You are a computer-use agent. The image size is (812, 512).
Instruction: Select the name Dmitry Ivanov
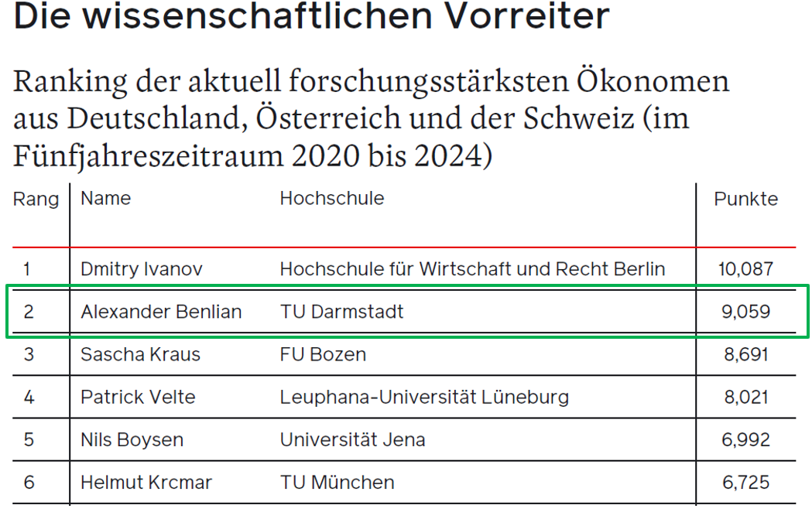142,269
